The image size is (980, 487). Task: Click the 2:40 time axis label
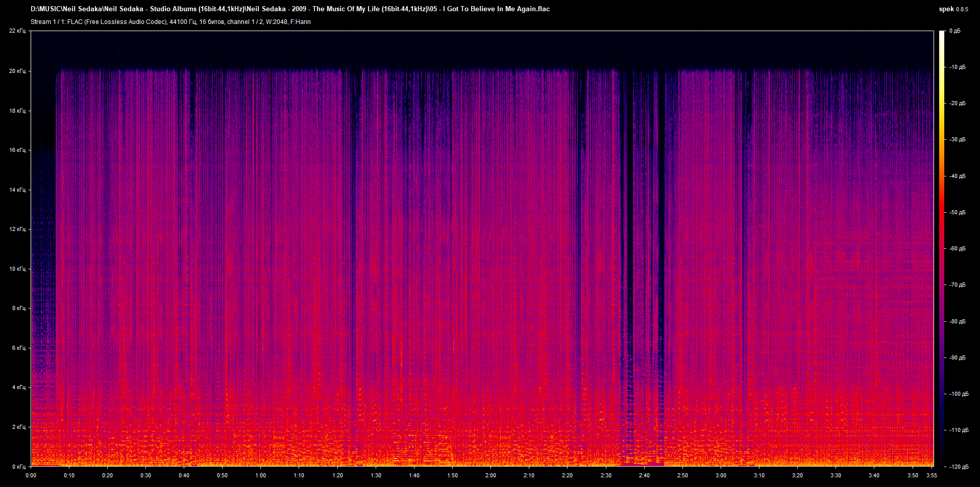pos(644,475)
